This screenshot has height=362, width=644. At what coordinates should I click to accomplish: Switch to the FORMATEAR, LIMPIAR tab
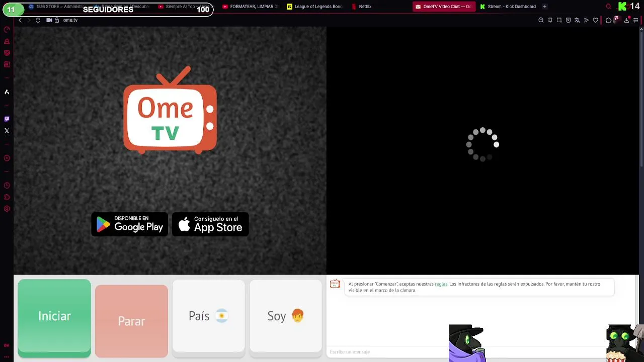250,7
